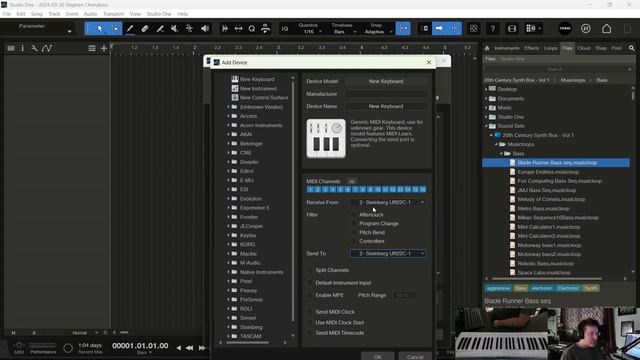Click the browser home icon
The width and height of the screenshot is (640, 360).
[487, 48]
